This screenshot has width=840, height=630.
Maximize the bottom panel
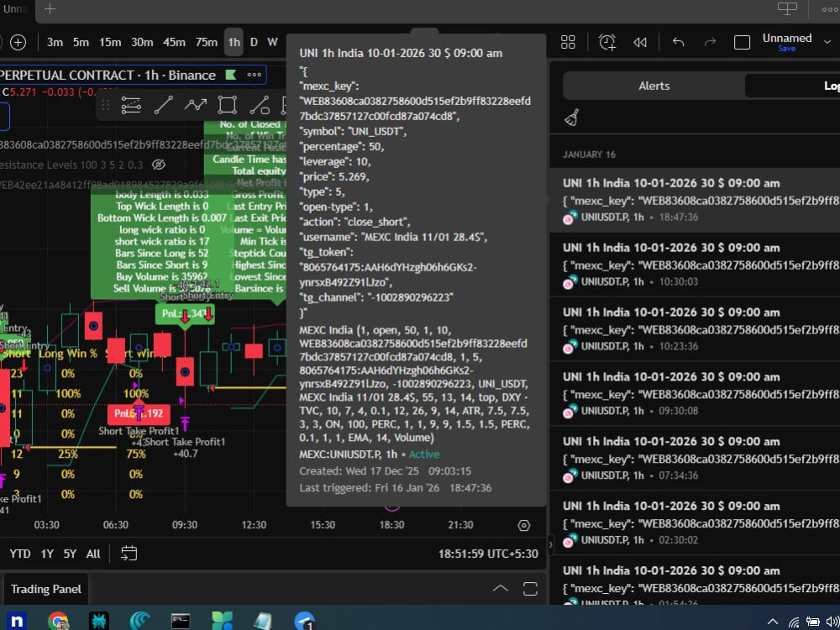[x=530, y=588]
